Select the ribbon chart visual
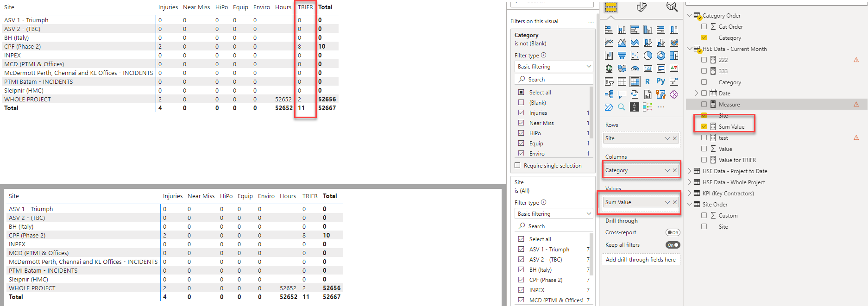Screen dimensions: 868x306 pos(674,43)
